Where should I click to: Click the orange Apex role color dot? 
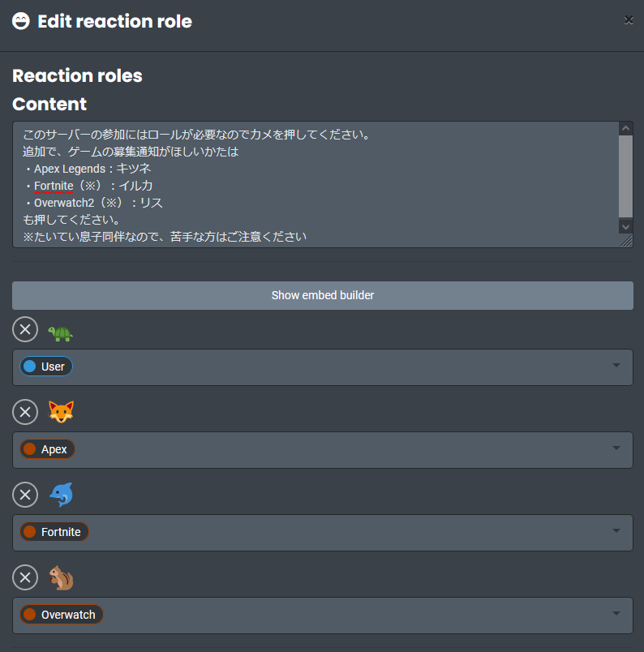click(30, 449)
